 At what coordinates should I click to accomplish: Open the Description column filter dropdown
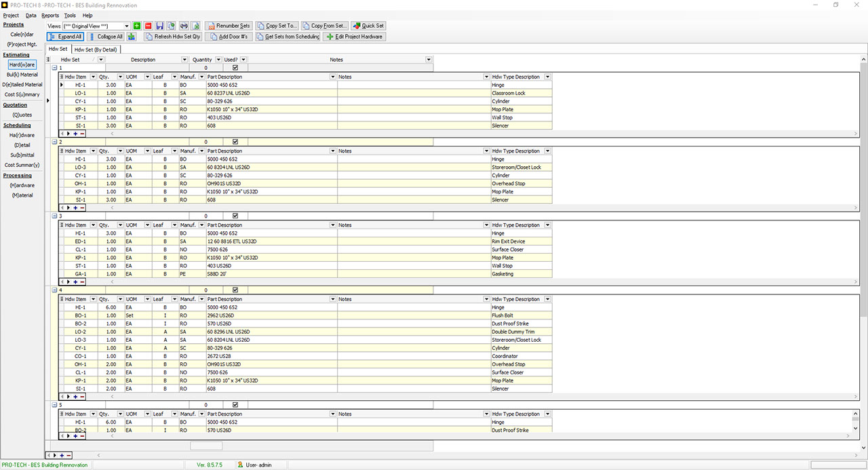(x=184, y=60)
